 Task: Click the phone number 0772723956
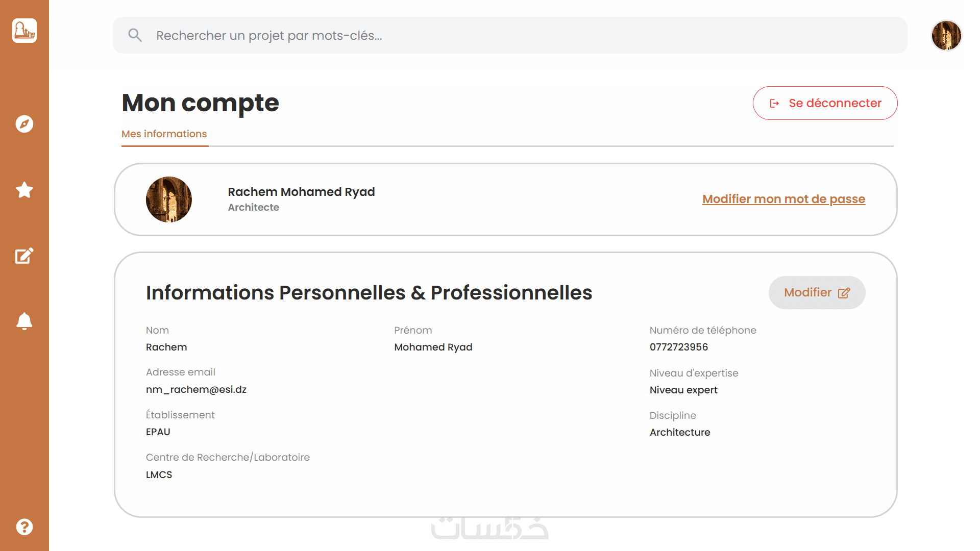point(679,347)
